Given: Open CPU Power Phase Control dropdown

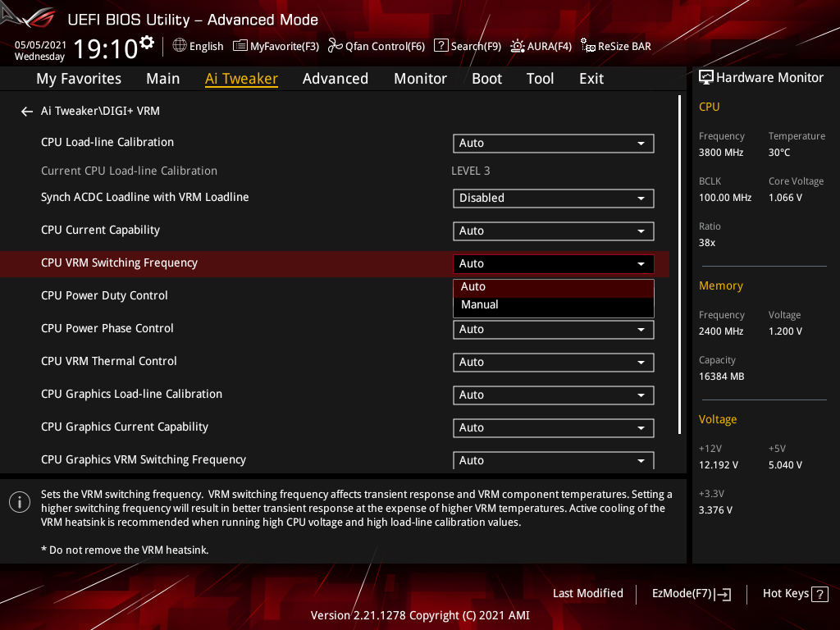Looking at the screenshot, I should [x=554, y=330].
